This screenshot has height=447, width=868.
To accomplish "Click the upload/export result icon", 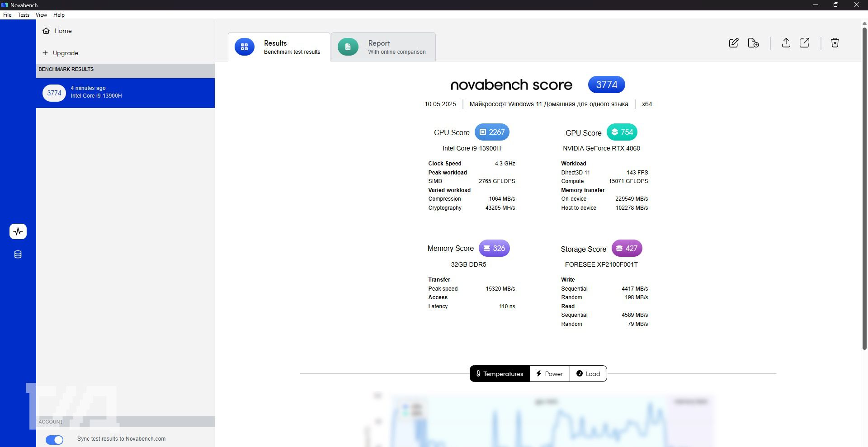I will tap(786, 43).
